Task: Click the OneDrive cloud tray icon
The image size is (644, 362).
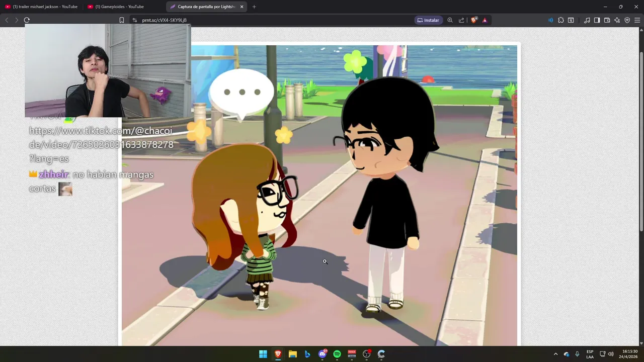Action: click(x=567, y=354)
